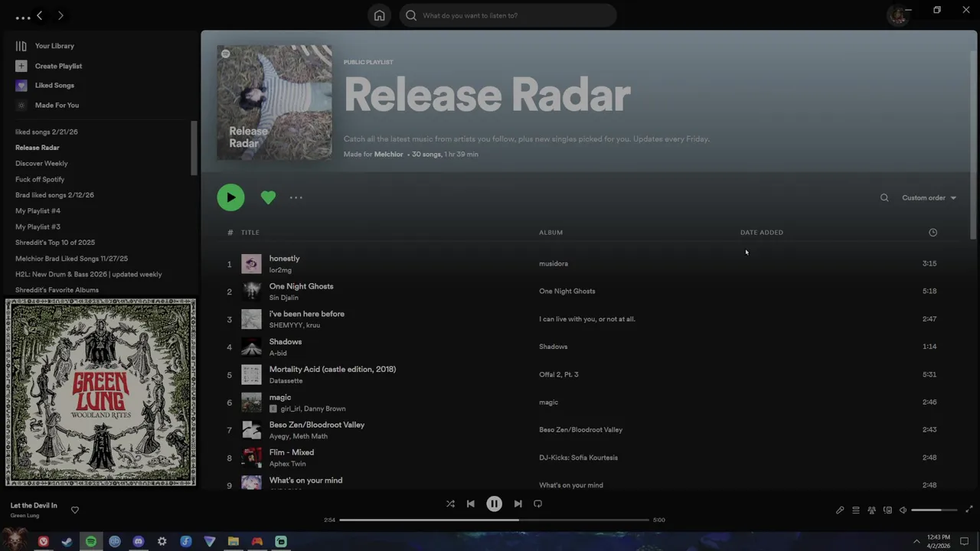Open Steam from the taskbar
Image resolution: width=980 pixels, height=551 pixels.
tap(67, 542)
